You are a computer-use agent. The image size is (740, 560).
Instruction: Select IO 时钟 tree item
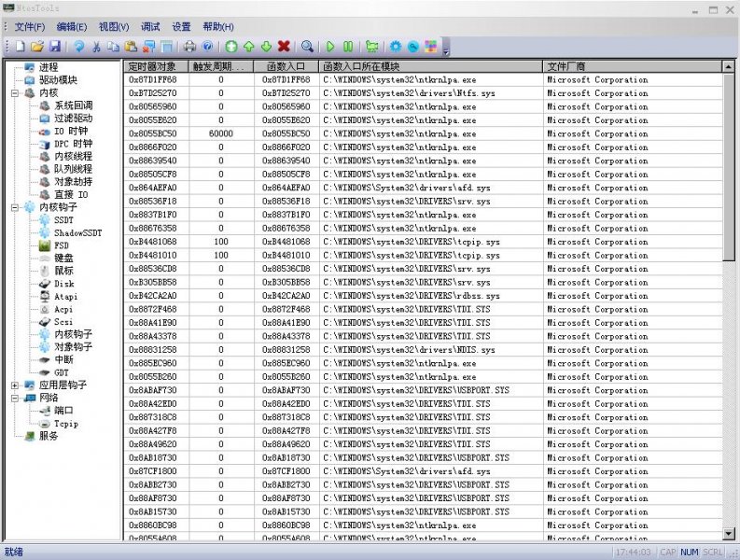pyautogui.click(x=71, y=132)
